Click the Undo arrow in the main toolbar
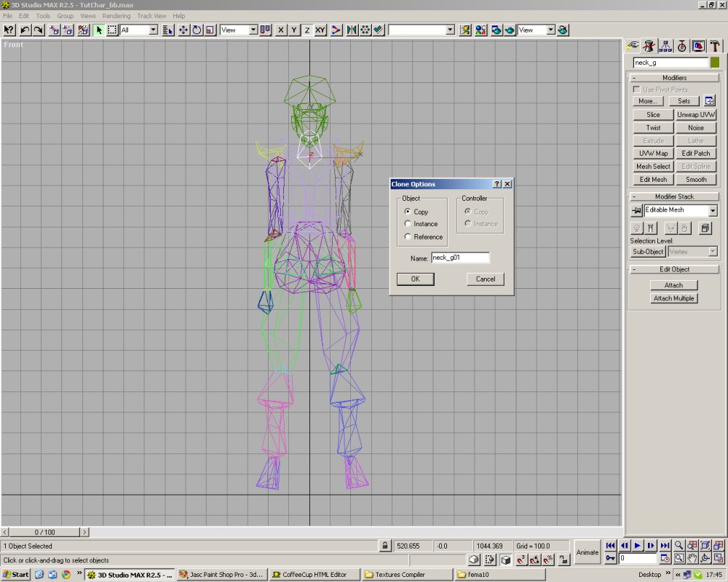This screenshot has width=728, height=582. coord(25,30)
